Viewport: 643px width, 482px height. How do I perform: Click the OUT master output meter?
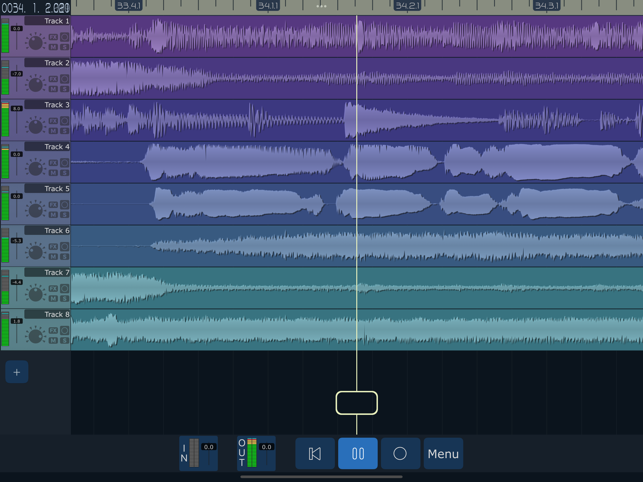[x=252, y=453]
